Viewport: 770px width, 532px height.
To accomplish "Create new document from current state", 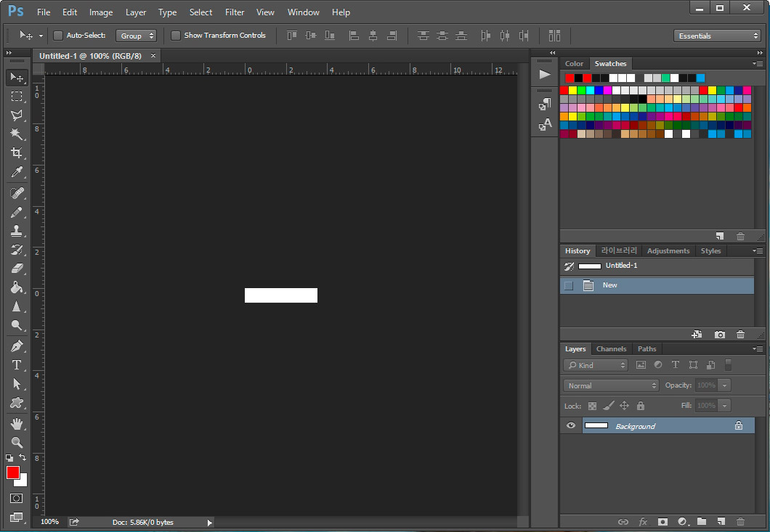I will [x=697, y=335].
